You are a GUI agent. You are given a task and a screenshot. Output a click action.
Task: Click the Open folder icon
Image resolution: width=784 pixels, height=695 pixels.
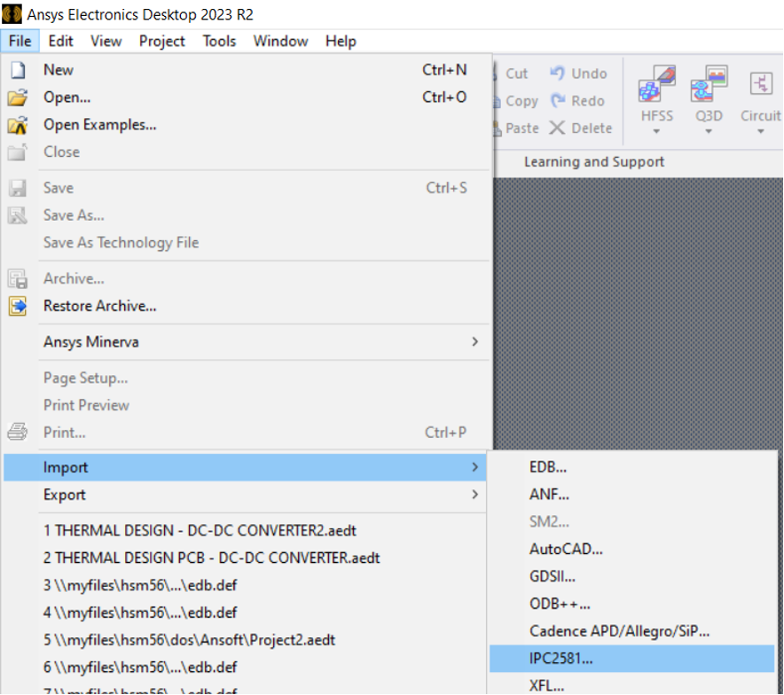coord(18,98)
